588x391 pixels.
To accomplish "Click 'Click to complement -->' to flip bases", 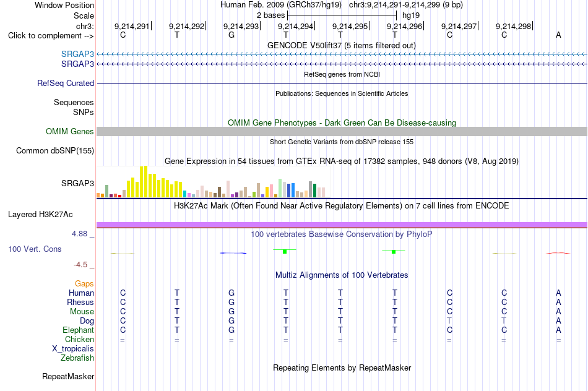I will point(51,36).
